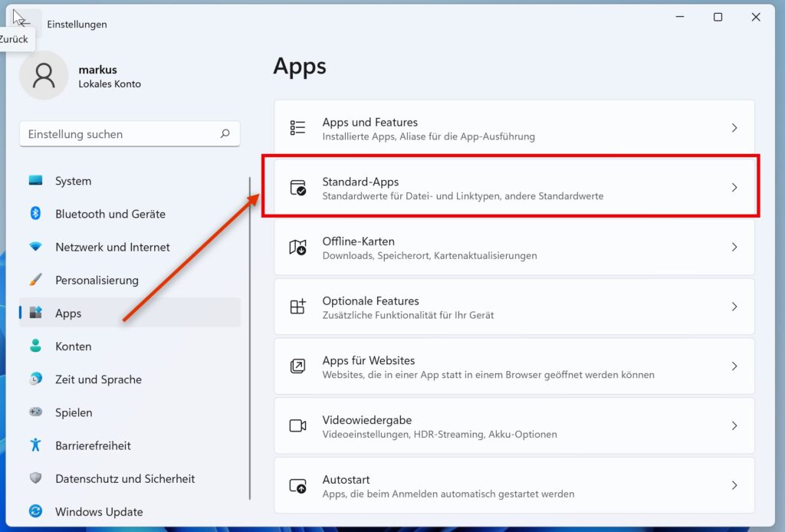This screenshot has height=532, width=785.
Task: Click the Videowiedergabe camera icon
Action: (x=297, y=425)
